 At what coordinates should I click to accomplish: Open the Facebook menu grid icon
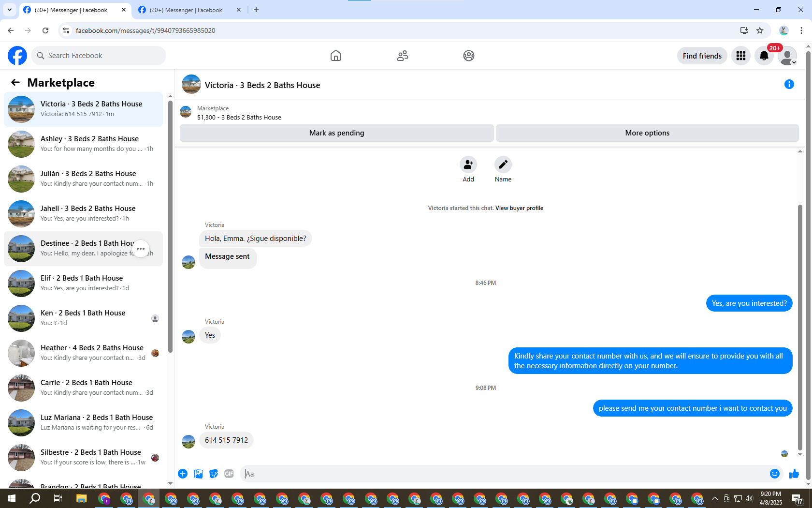tap(741, 56)
